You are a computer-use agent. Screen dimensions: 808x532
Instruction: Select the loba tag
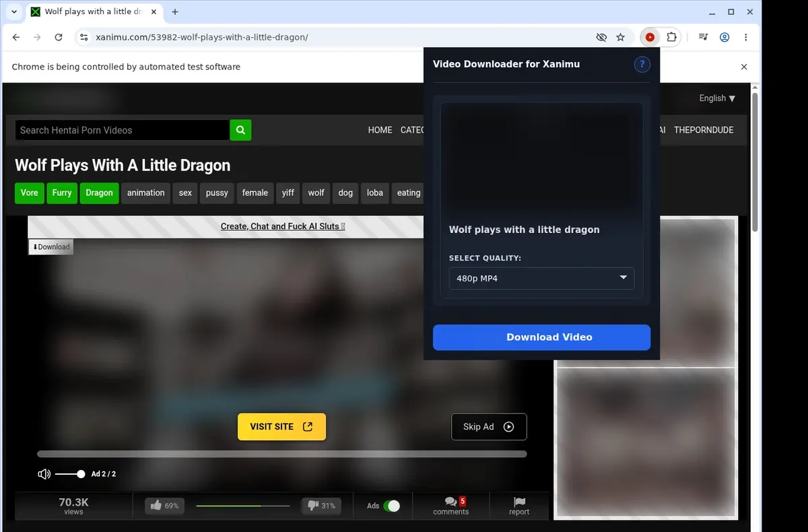pos(375,193)
